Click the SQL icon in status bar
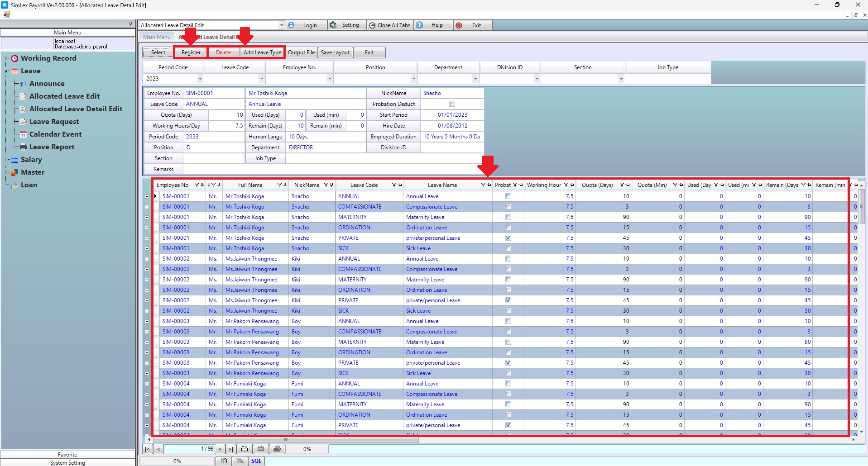Screen dimensions: 868x466 click(x=256, y=461)
